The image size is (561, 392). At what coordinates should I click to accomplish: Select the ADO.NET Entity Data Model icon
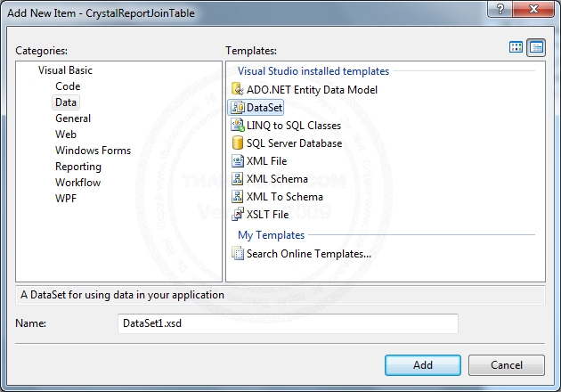238,89
